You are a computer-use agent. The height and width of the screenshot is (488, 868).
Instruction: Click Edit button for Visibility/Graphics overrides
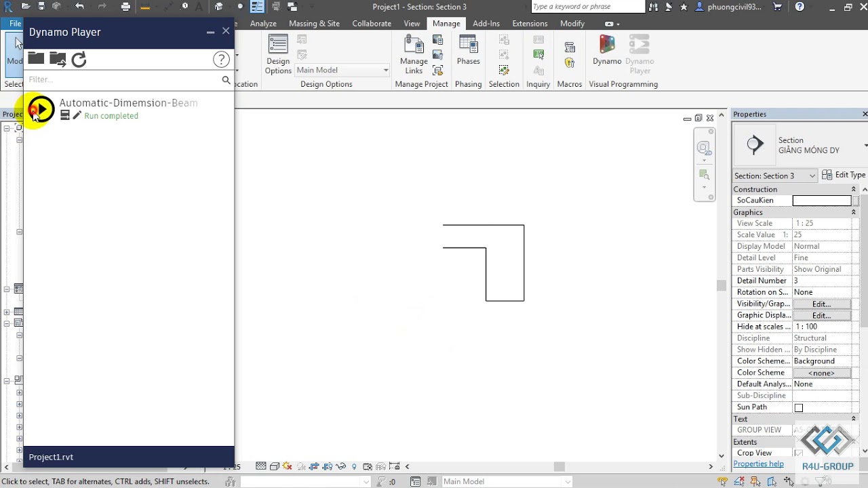pos(821,304)
